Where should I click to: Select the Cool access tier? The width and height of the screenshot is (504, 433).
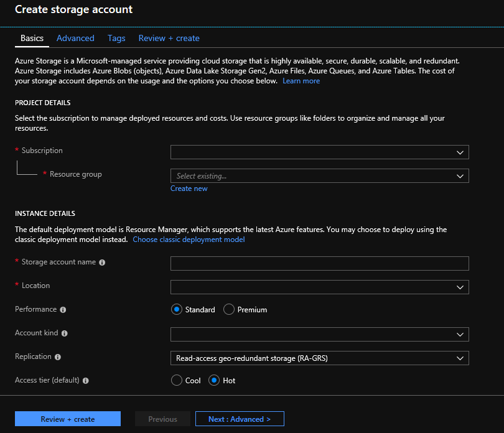(x=176, y=380)
